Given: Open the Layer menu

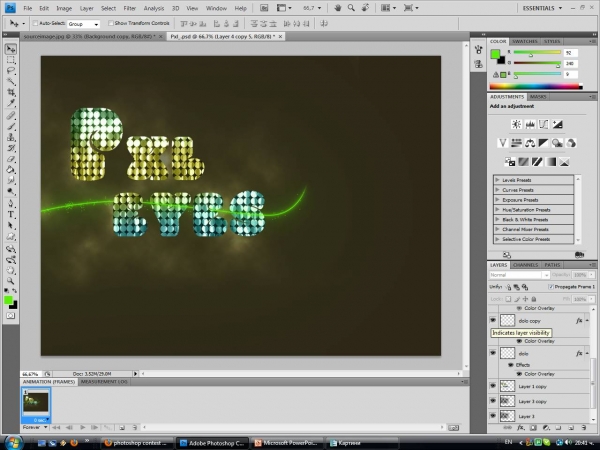Looking at the screenshot, I should pyautogui.click(x=86, y=8).
